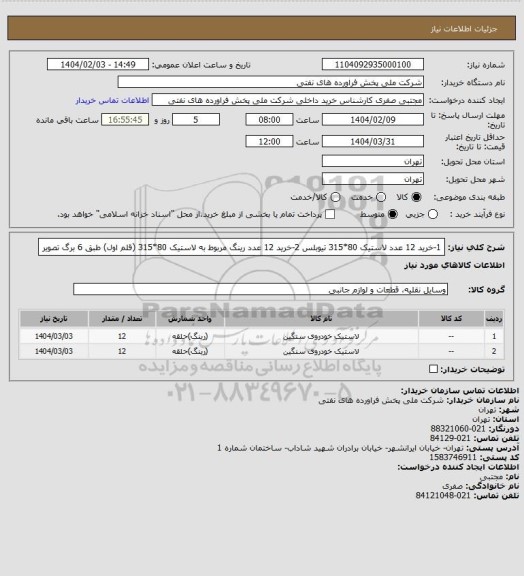Click the requester phone 84121048-021

(443, 496)
